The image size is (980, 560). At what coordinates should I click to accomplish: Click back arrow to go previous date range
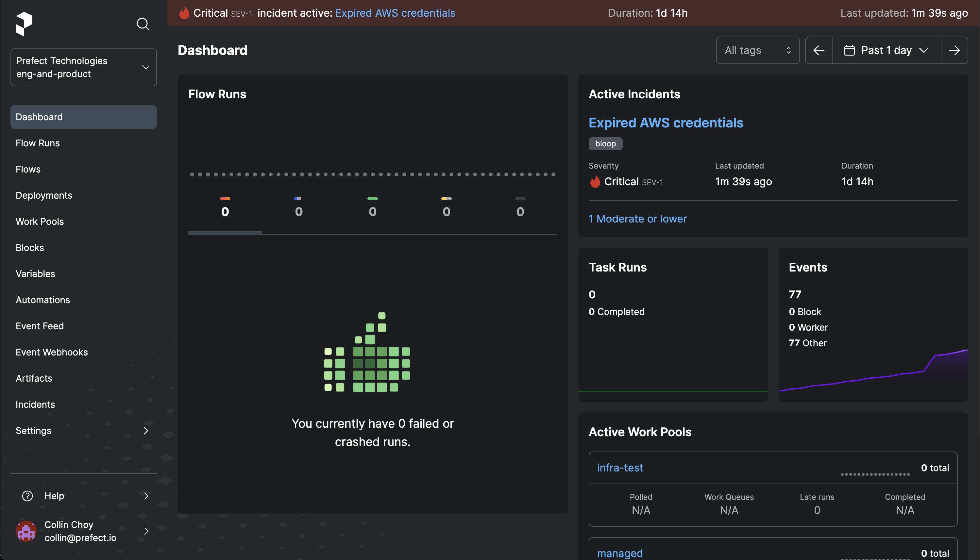819,50
